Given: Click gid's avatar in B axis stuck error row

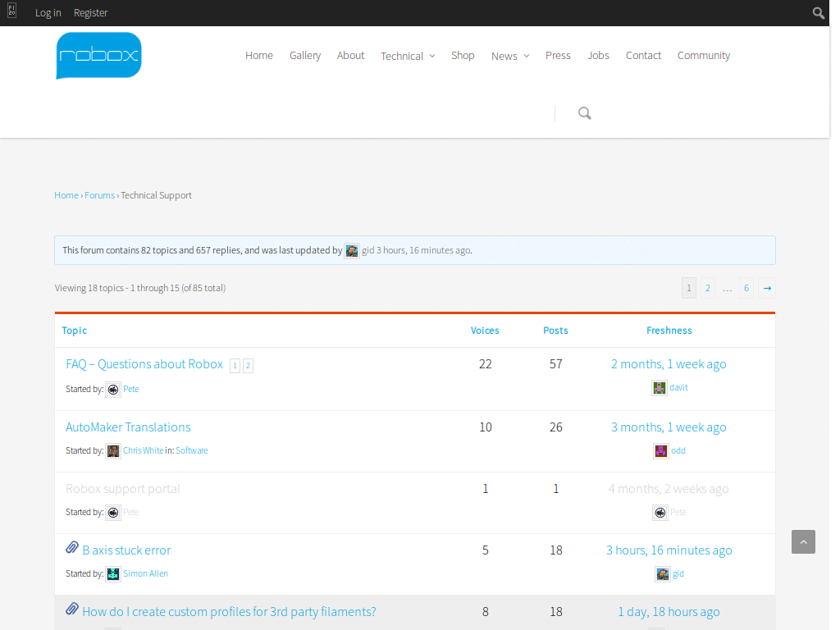Looking at the screenshot, I should point(663,574).
